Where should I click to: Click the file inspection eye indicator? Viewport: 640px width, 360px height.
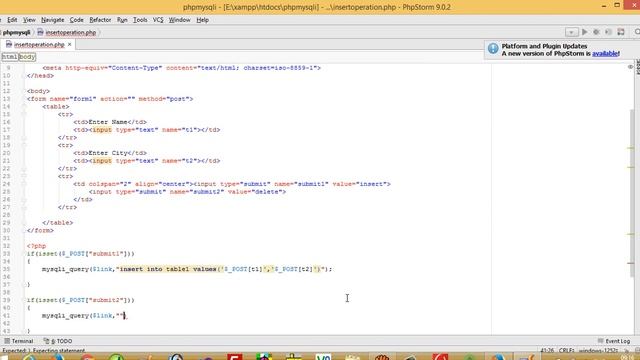(x=631, y=67)
